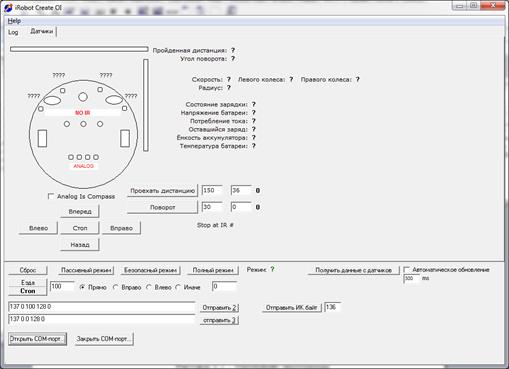
Task: Click the command field containing 137 0 100 128 0
Action: click(x=101, y=307)
